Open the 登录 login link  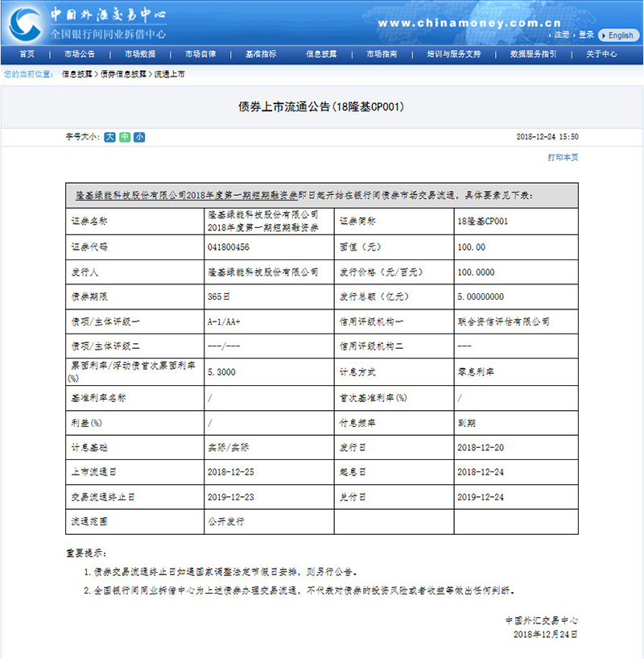click(x=586, y=35)
